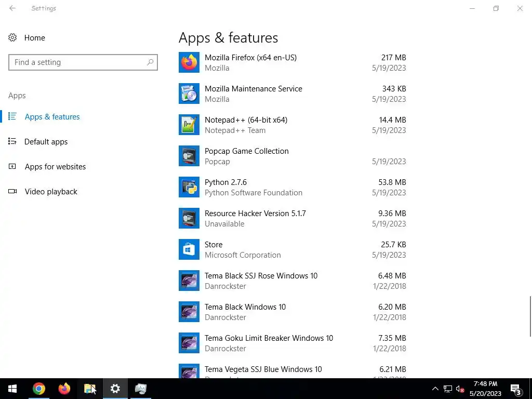Click the last pinned taskbar app icon
Viewport: 532px width, 399px height.
point(140,389)
